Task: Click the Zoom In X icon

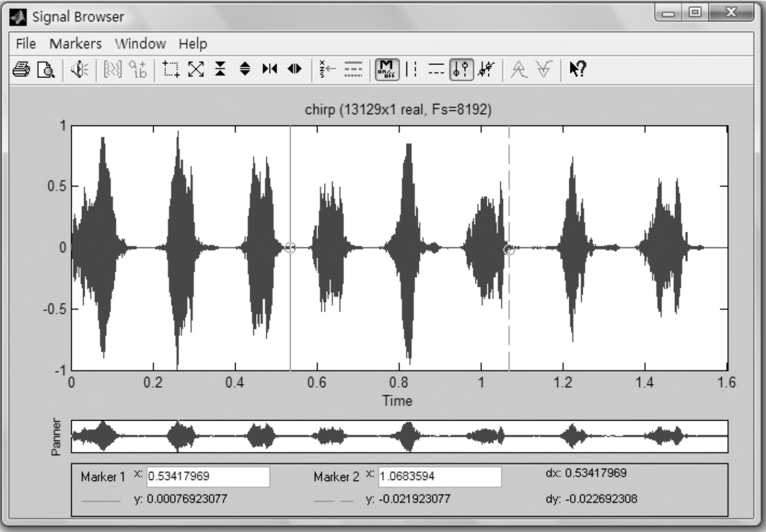Action: click(x=270, y=70)
